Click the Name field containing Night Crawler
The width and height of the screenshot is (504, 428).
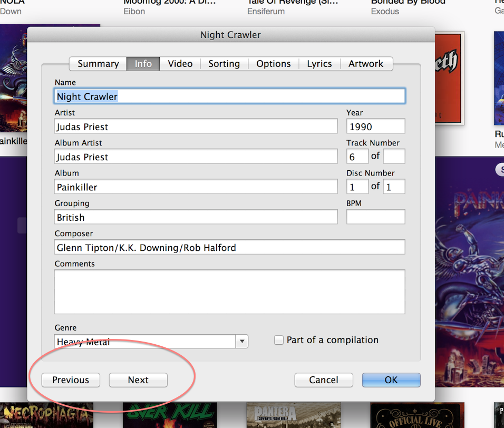pyautogui.click(x=229, y=96)
